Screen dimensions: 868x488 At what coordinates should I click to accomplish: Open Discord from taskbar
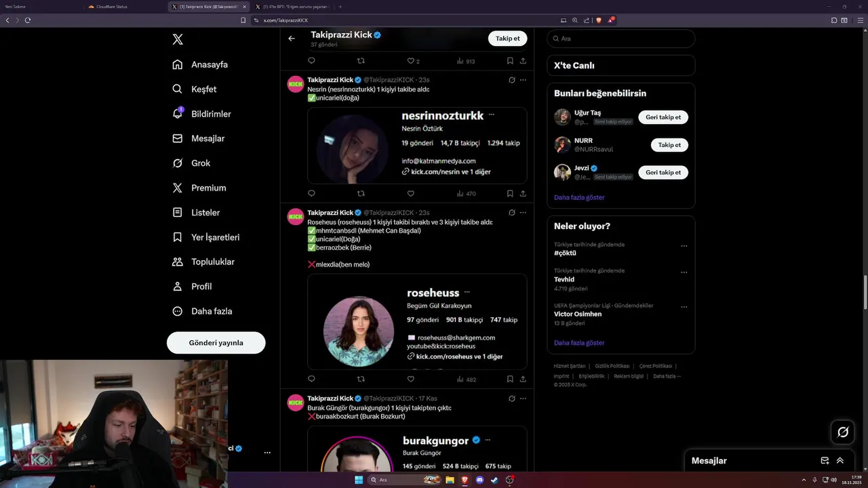[480, 480]
